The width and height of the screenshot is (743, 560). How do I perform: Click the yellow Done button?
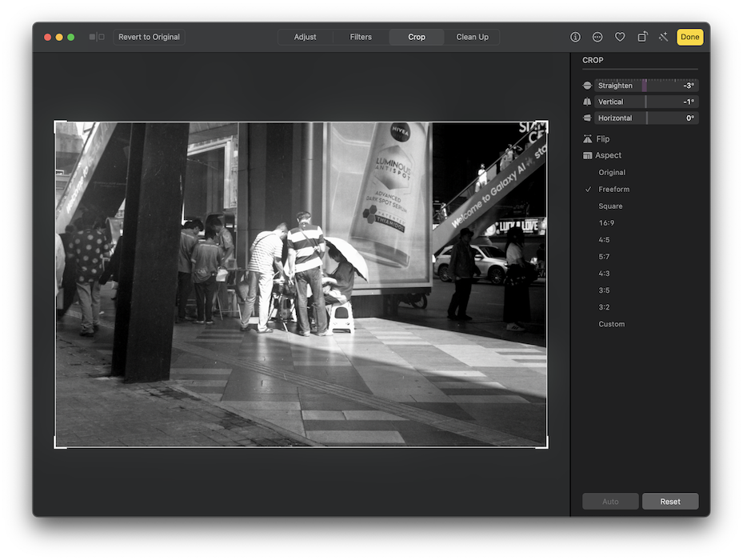click(690, 37)
